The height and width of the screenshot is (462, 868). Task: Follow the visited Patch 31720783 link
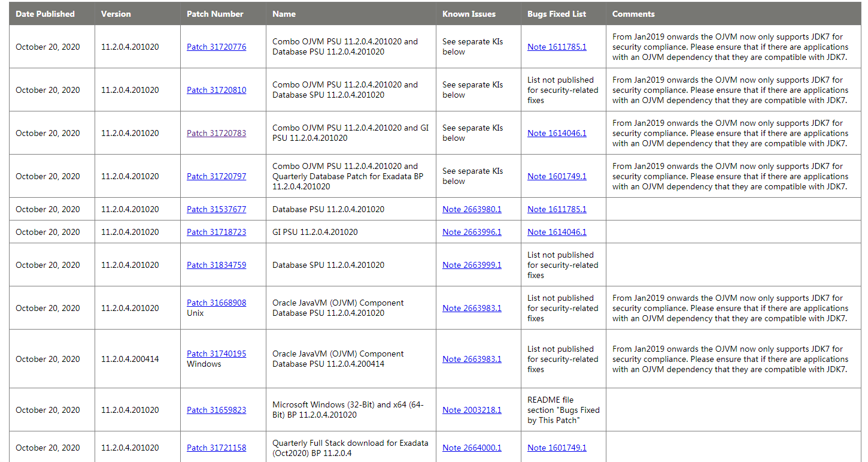(216, 133)
